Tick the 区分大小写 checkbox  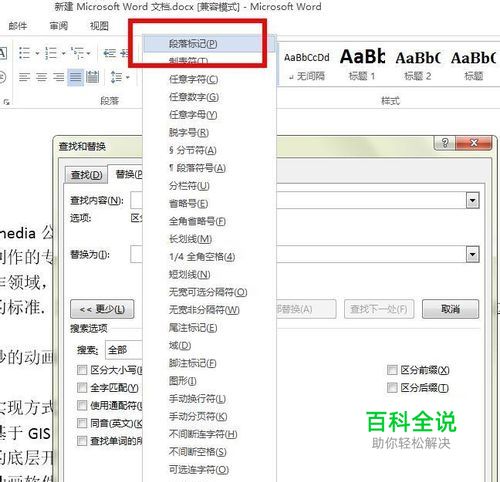(82, 370)
